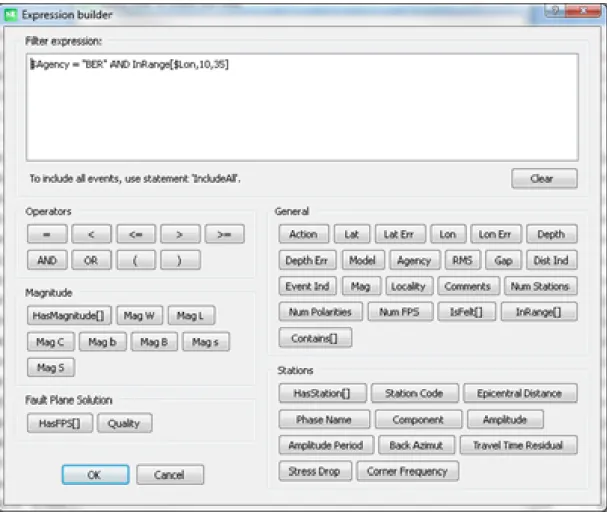Image resolution: width=607 pixels, height=512 pixels.
Task: Insert the Epicentral Distance field
Action: (x=520, y=393)
